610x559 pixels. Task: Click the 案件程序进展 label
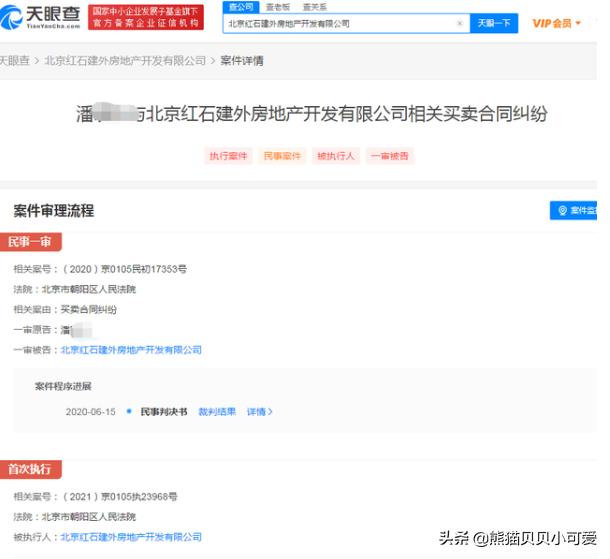63,386
